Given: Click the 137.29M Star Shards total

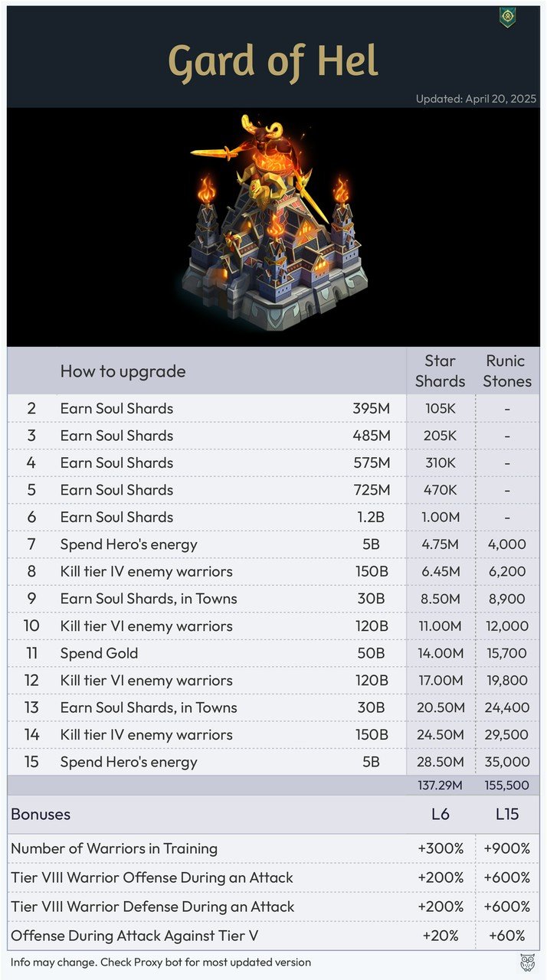Looking at the screenshot, I should (441, 786).
